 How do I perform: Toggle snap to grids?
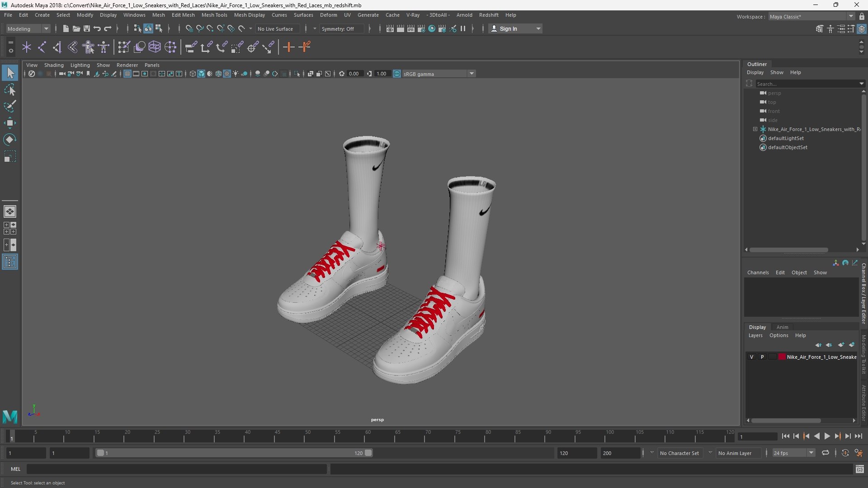tap(189, 28)
